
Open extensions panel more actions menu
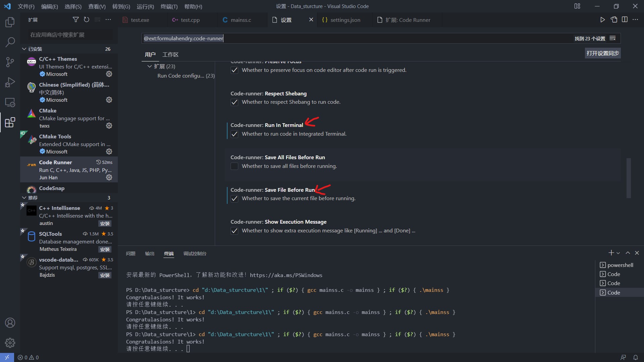pyautogui.click(x=108, y=20)
